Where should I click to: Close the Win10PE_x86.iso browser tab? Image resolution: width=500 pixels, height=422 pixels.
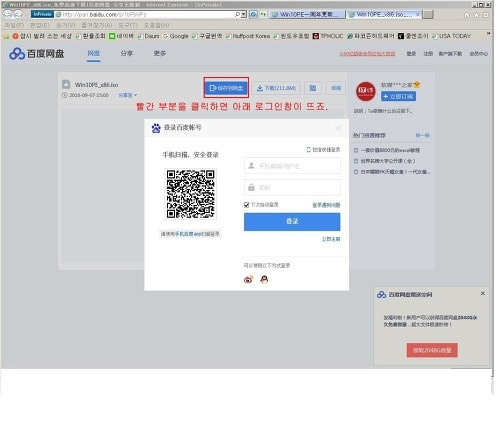(417, 14)
